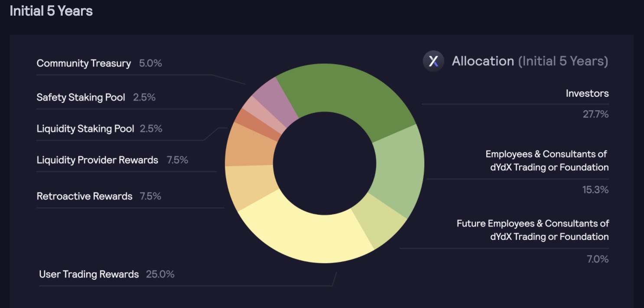This screenshot has width=644, height=308.
Task: Click the Investors legend label
Action: [x=587, y=93]
